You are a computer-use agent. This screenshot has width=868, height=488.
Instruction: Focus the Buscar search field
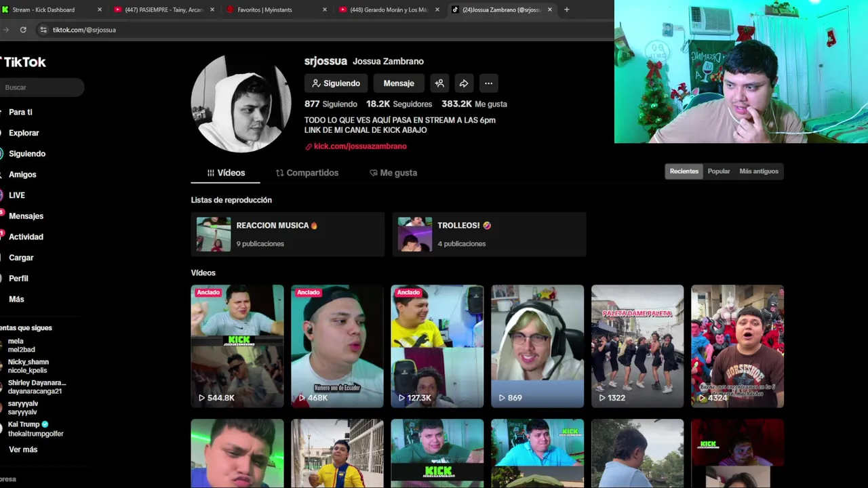(x=42, y=87)
